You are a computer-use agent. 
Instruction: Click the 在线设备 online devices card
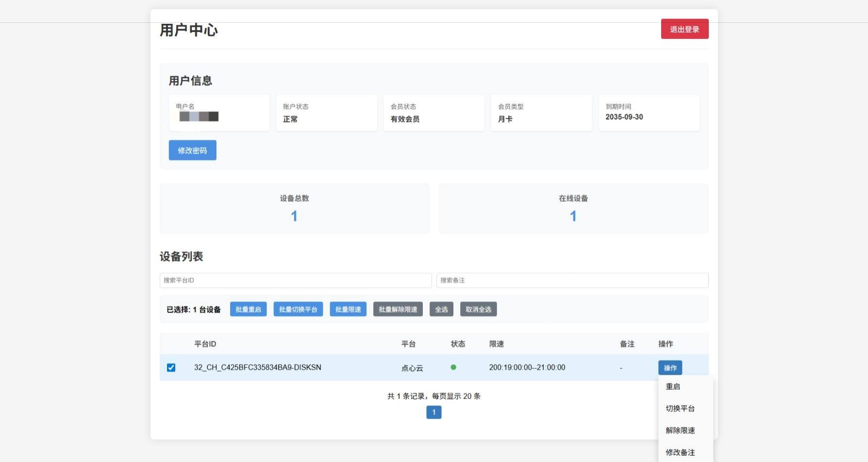pos(573,209)
